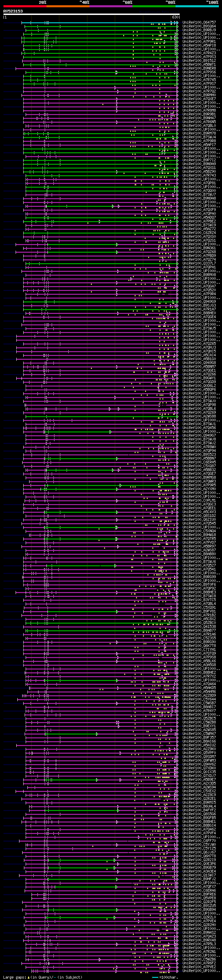Select hit label UniRef100_A7QHJ3
Screen dimensions: 222x980
199,347
